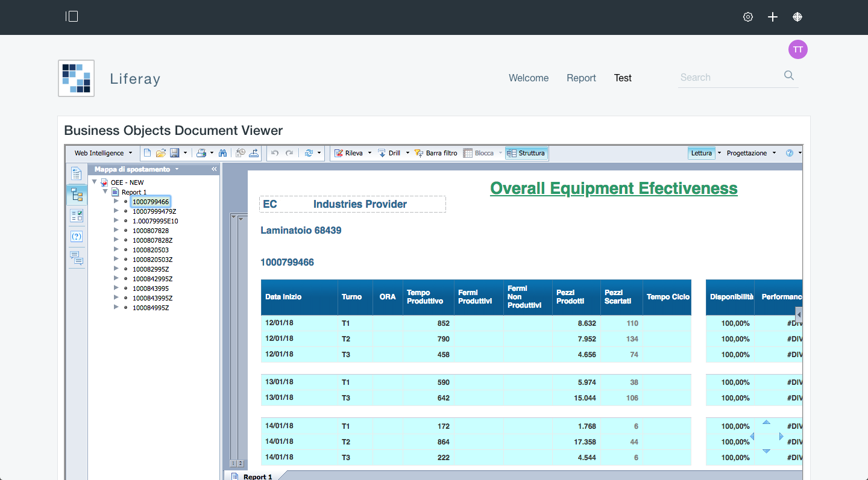Go to the Welcome navigation item

(x=528, y=78)
